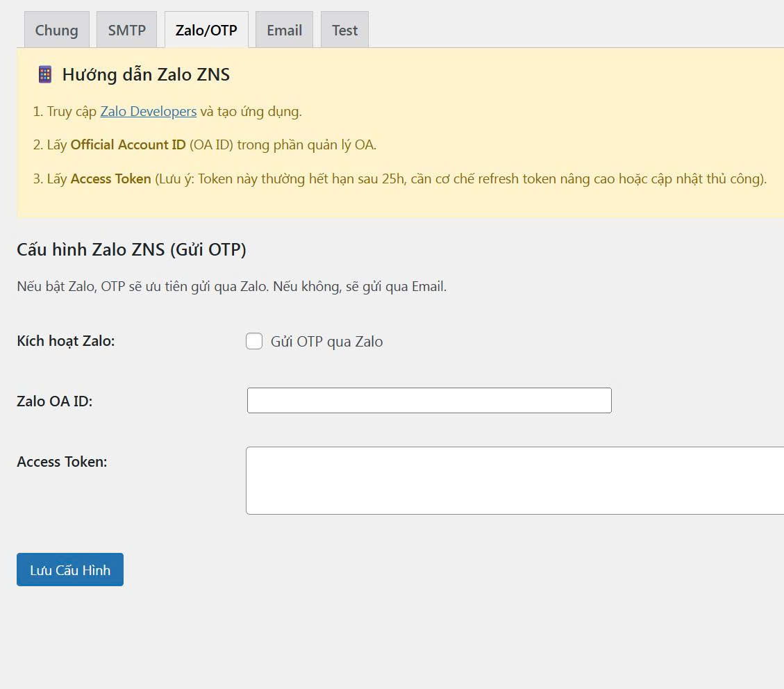The height and width of the screenshot is (689, 784).
Task: Click the 'Gửi OTP qua Zalo' label text
Action: [x=326, y=342]
